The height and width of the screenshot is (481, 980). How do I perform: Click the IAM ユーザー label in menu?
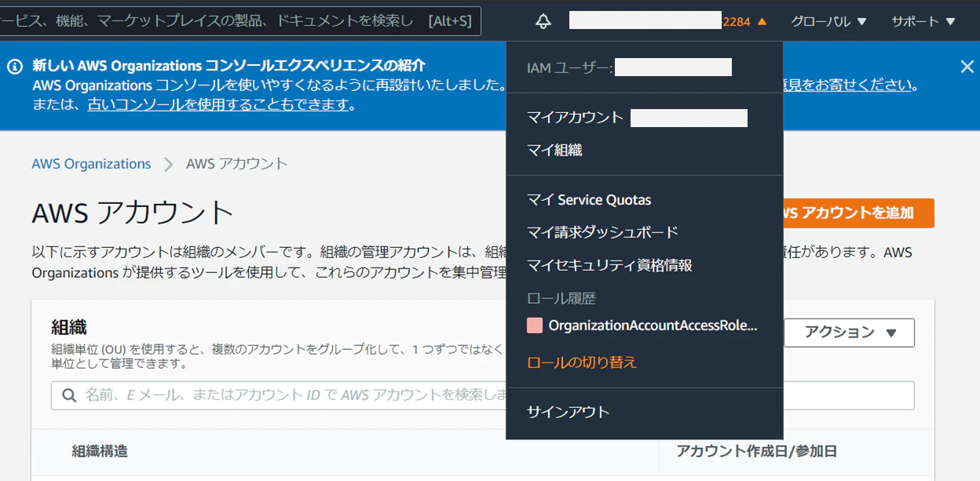pos(569,68)
